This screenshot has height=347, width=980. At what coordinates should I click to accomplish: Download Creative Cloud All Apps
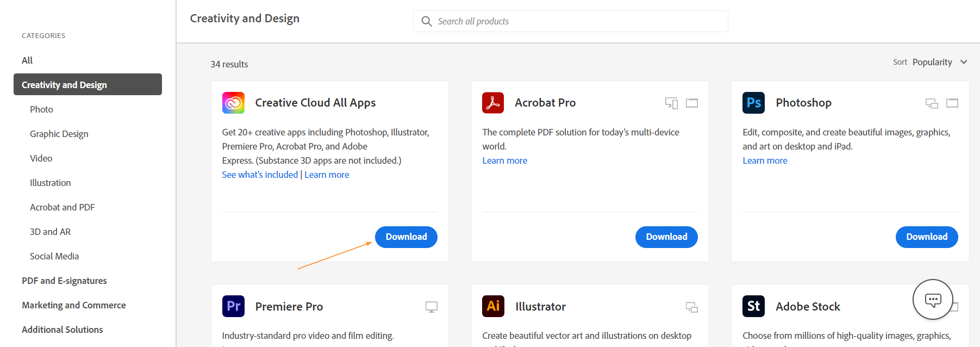click(406, 237)
